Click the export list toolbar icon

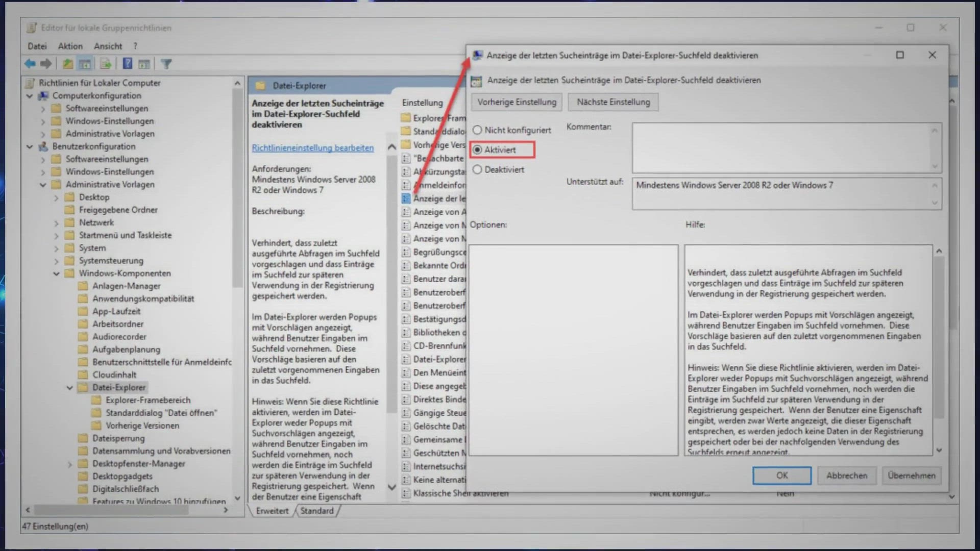coord(106,64)
